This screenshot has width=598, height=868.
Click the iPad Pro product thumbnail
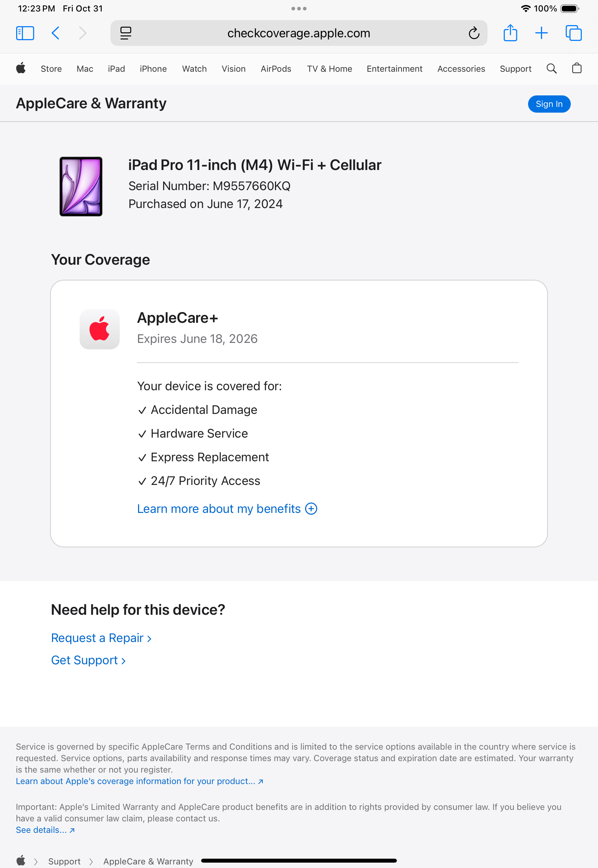click(81, 186)
